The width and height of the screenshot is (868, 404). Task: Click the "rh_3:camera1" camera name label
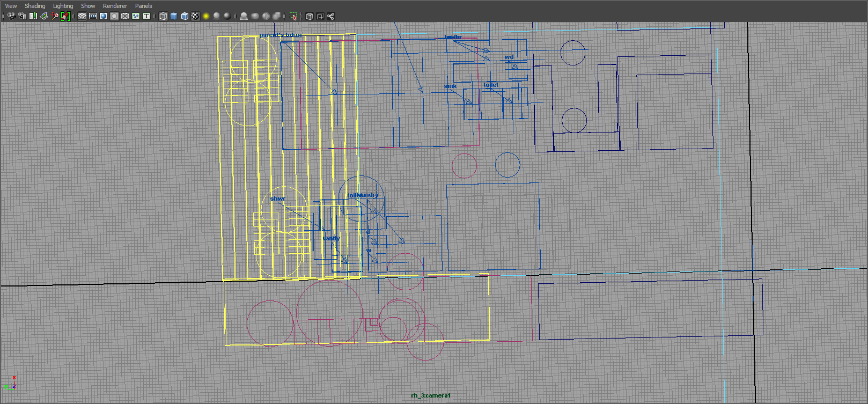click(431, 395)
